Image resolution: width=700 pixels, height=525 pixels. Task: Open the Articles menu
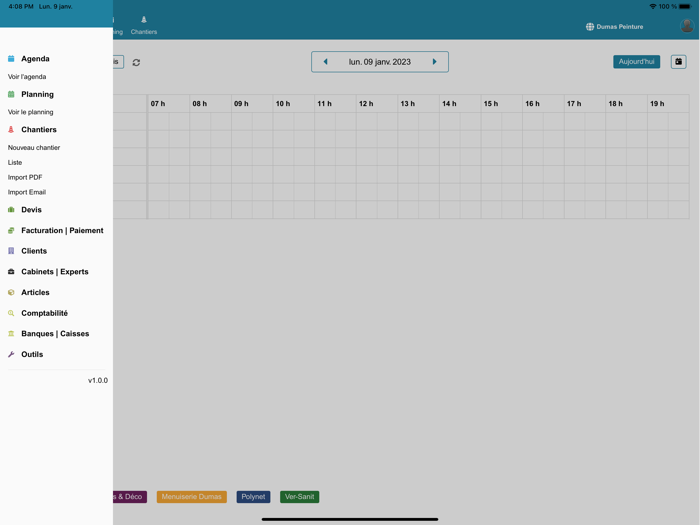35,292
